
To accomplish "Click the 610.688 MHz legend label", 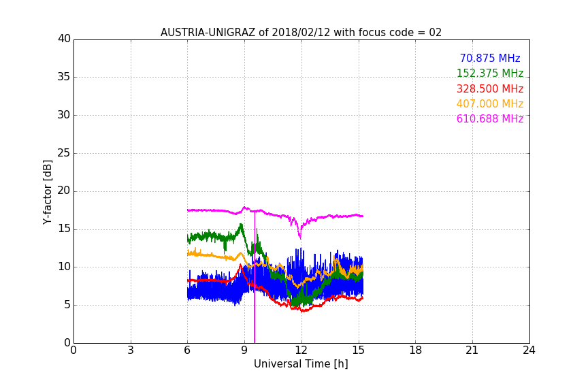I will point(490,118).
